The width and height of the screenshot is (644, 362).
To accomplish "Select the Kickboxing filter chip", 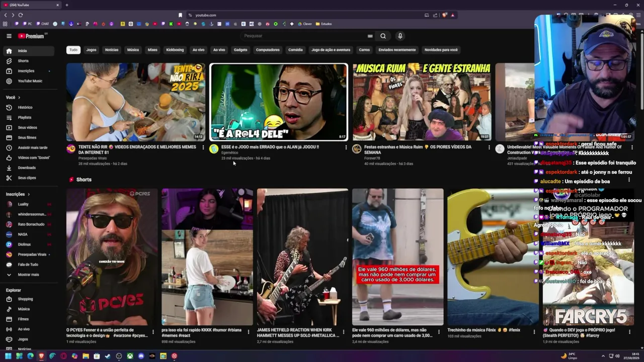I will click(x=175, y=50).
